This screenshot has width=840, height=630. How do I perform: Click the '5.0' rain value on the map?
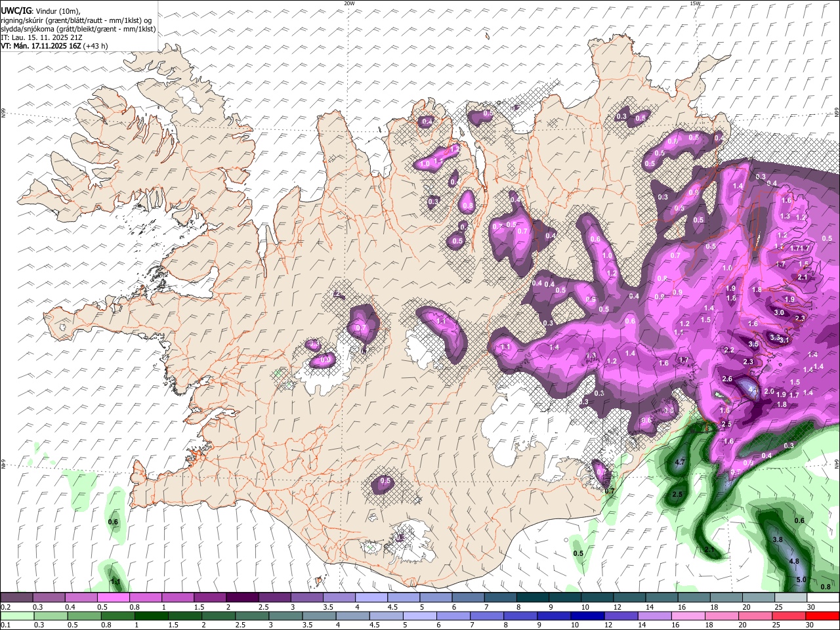click(x=801, y=579)
